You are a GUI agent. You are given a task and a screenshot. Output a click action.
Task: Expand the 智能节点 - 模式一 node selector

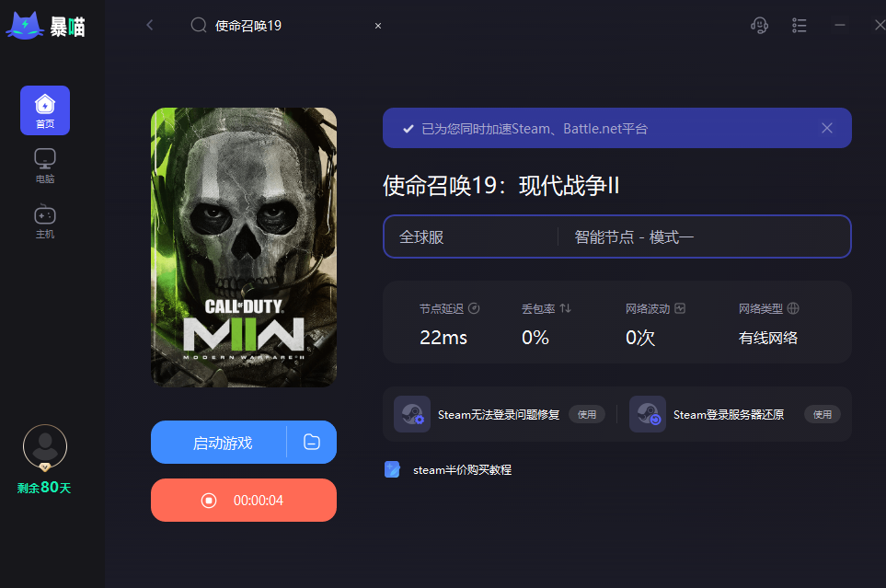pyautogui.click(x=704, y=236)
